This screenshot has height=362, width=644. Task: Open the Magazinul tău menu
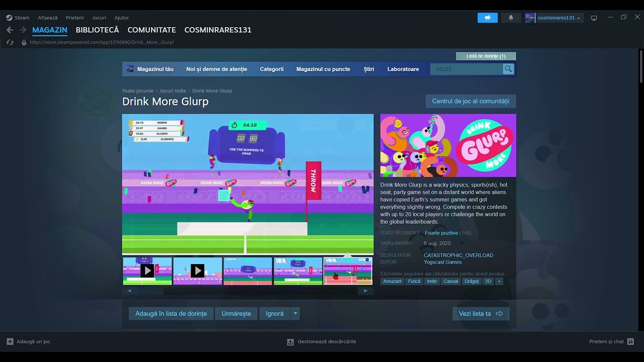tap(155, 69)
